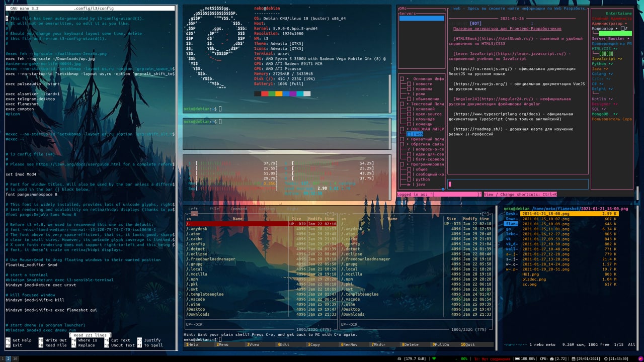This screenshot has width=644, height=362.
Task: Select pizdec.png in ranger file list
Action: (570, 279)
